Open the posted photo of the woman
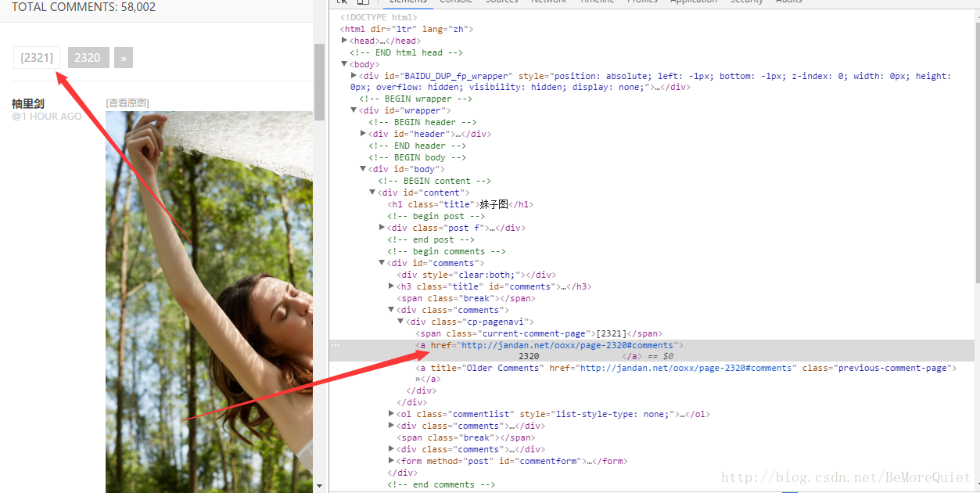Screen dimensions: 980x493 click(209, 301)
